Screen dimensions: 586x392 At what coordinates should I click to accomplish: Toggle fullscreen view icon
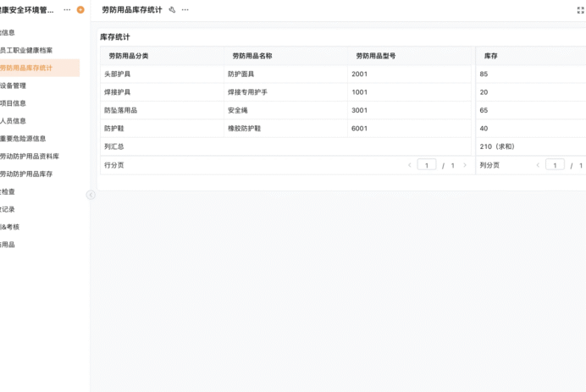click(x=580, y=10)
